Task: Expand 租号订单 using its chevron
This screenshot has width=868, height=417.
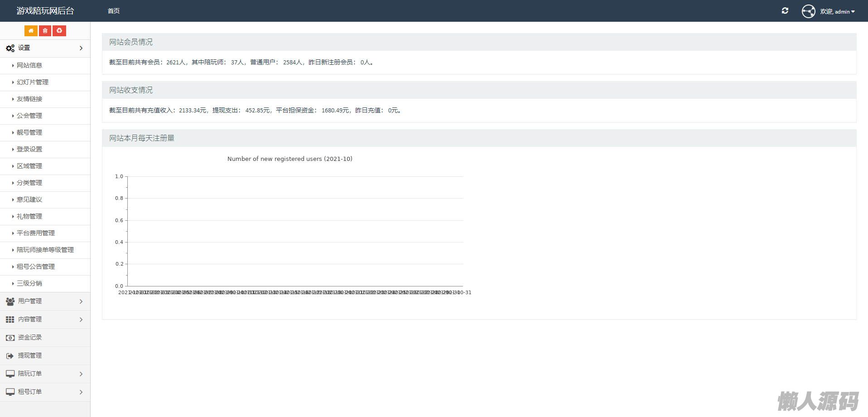Action: coord(81,392)
